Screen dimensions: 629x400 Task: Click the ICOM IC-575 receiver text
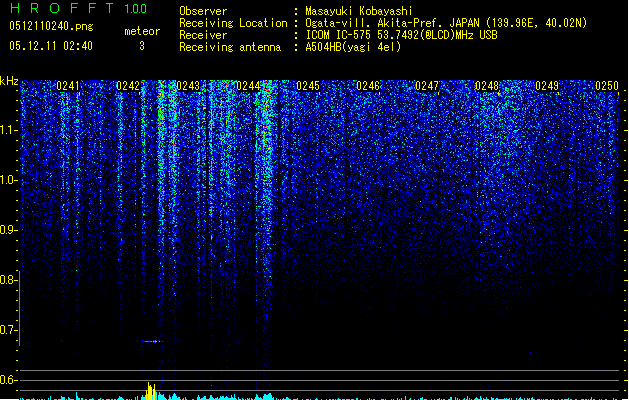(401, 35)
